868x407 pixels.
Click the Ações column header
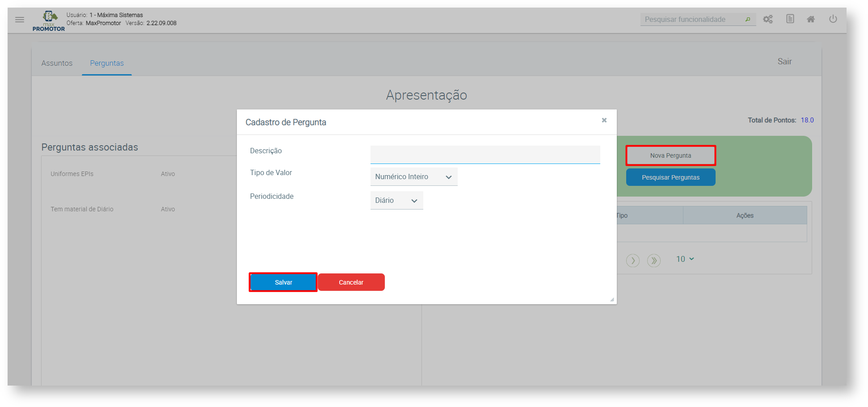point(745,215)
